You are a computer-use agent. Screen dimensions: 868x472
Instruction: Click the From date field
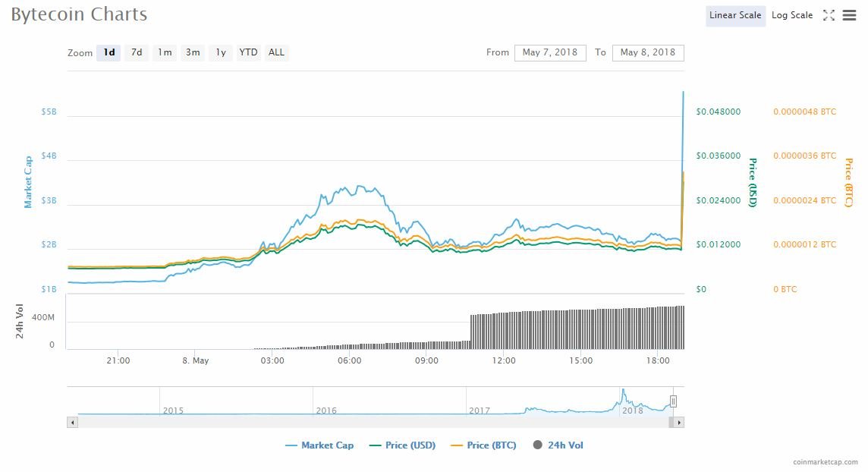pyautogui.click(x=550, y=52)
